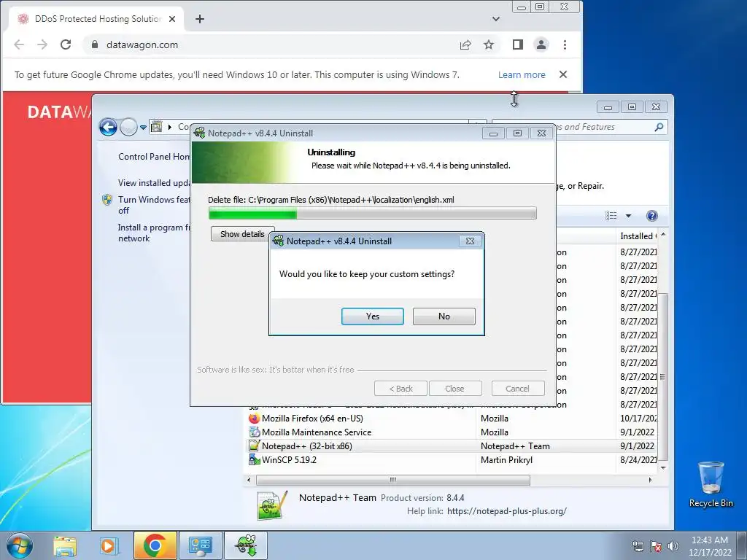The height and width of the screenshot is (560, 747).
Task: Click the network tray icon
Action: point(638,546)
